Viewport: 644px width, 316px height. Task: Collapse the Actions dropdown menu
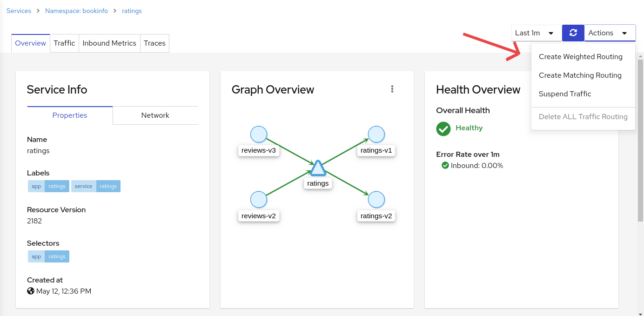pos(610,33)
